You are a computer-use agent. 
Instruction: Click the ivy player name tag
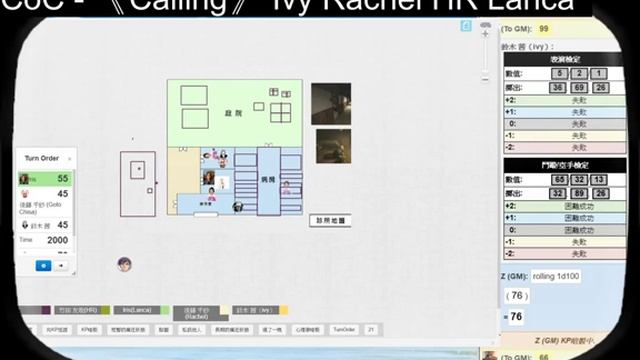[256, 310]
